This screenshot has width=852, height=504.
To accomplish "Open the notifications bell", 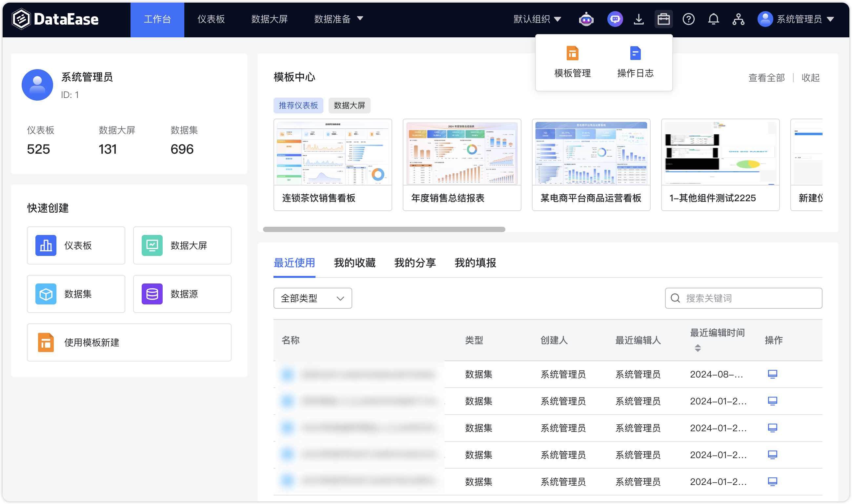I will pyautogui.click(x=713, y=19).
